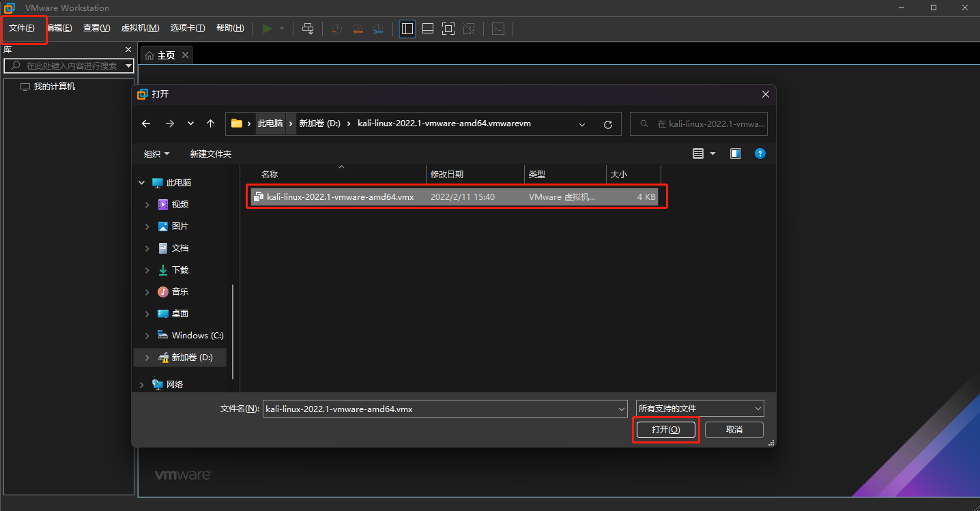Open the file type filter dropdown
The image size is (980, 511).
(700, 409)
